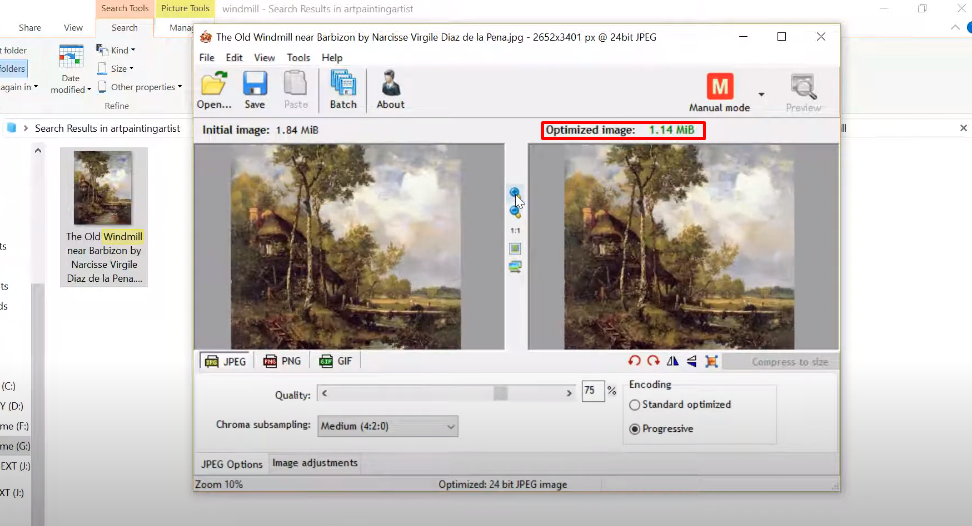Toggle dual-view layout icon

[x=515, y=267]
